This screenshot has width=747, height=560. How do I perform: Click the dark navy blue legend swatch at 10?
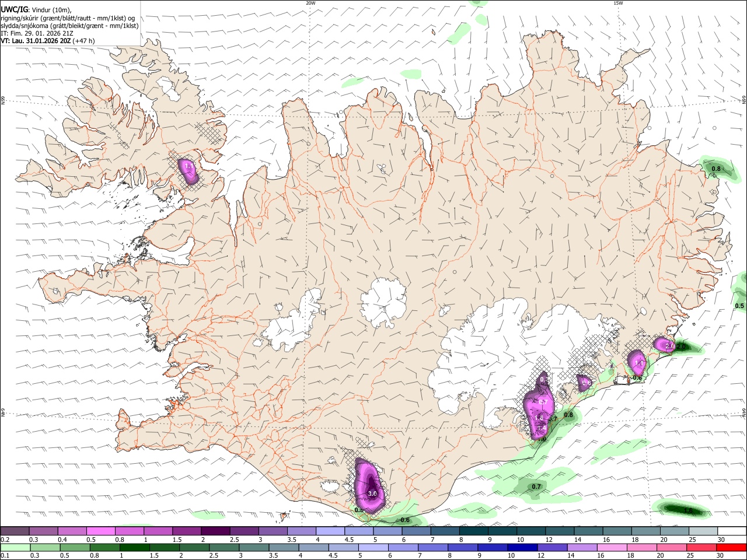pyautogui.click(x=521, y=548)
